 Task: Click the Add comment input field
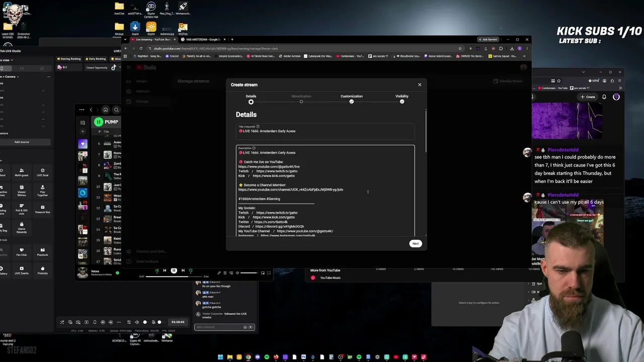point(224,327)
